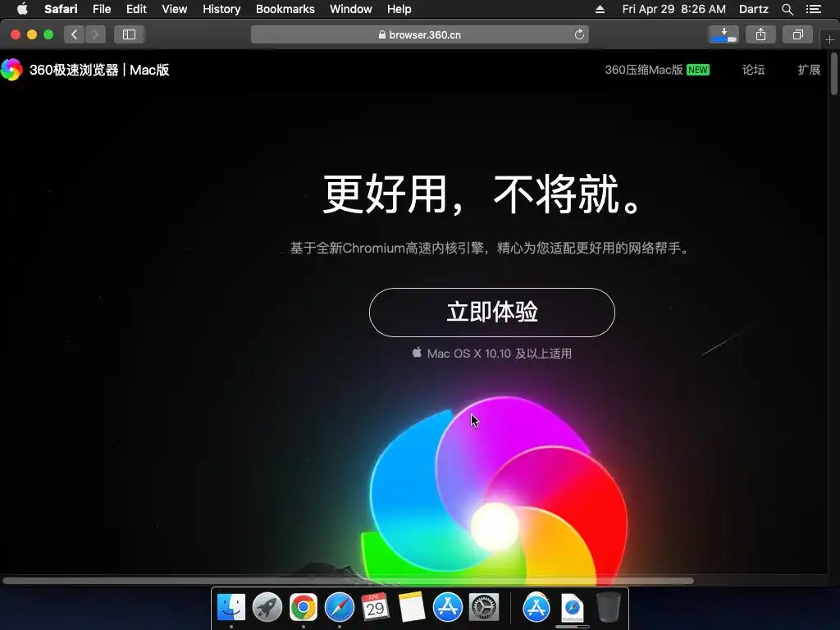The image size is (840, 630).
Task: Open the Window menu
Action: [351, 9]
